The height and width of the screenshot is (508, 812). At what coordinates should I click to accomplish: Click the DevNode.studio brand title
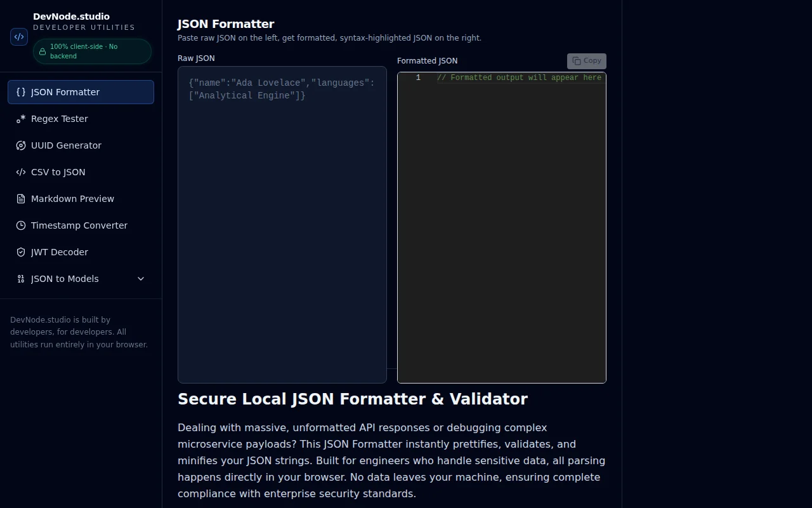[71, 17]
